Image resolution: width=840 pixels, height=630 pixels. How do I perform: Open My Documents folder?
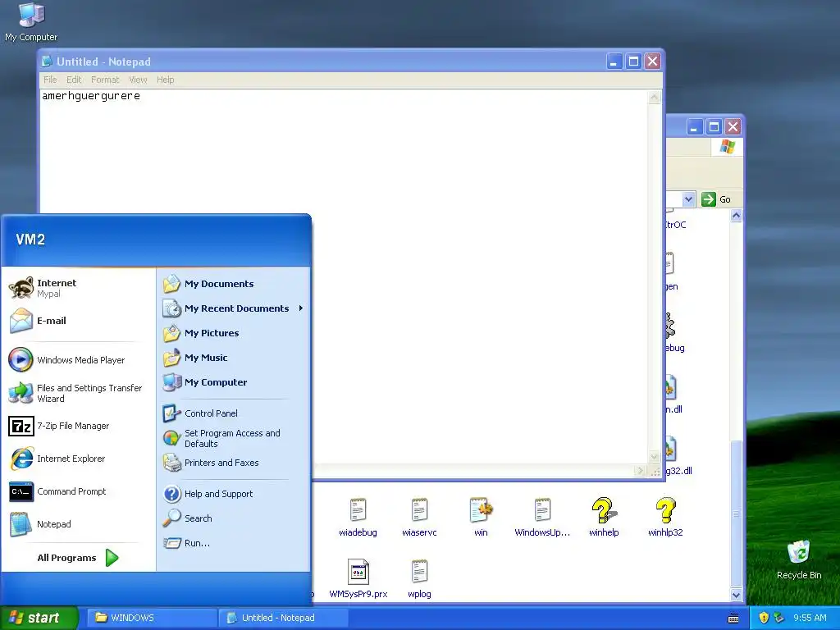pyautogui.click(x=233, y=284)
